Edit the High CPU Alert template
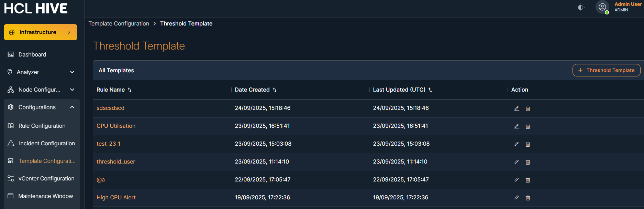This screenshot has height=209, width=644. [517, 198]
